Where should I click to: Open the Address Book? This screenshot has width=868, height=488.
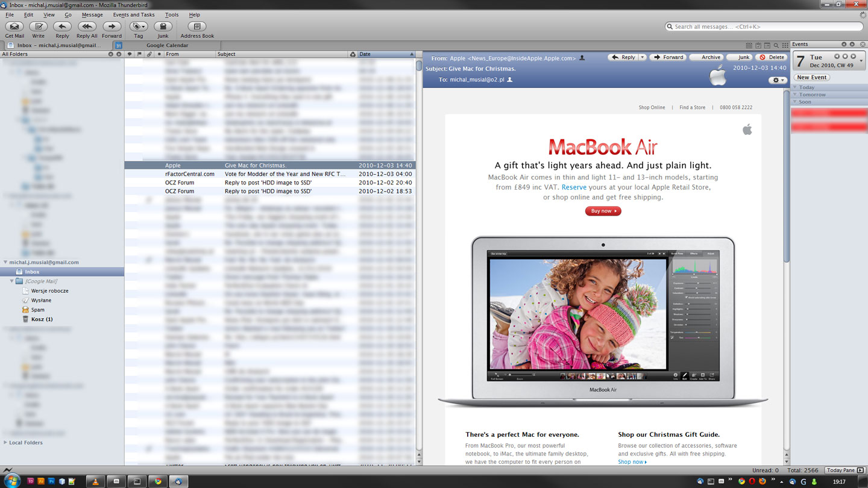(x=197, y=27)
